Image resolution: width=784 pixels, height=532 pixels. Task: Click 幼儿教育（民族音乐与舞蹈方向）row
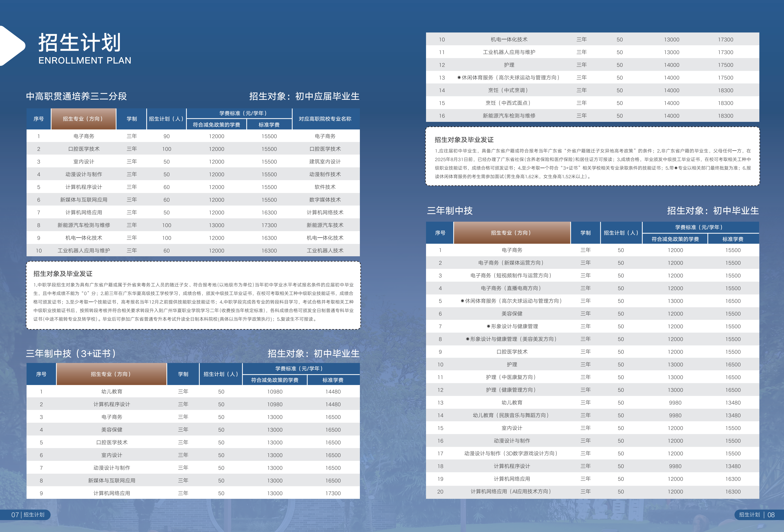coord(511,415)
